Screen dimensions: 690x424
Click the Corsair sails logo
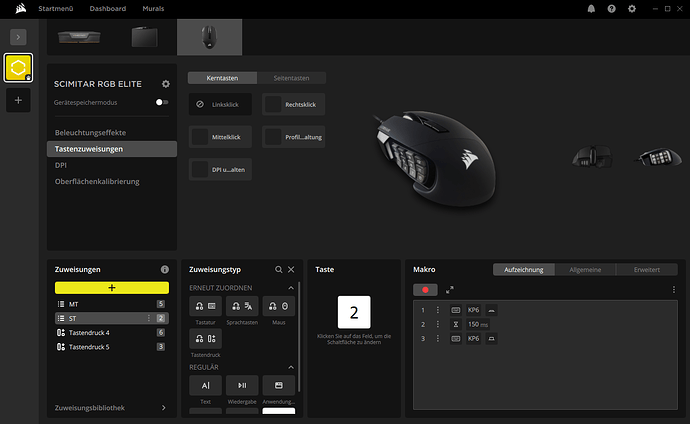[20, 9]
